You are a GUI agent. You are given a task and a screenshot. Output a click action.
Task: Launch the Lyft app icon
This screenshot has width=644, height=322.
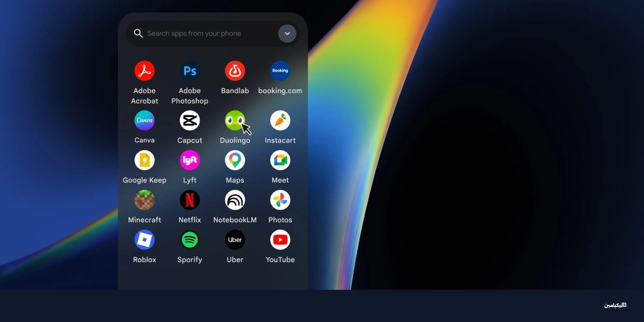190,160
